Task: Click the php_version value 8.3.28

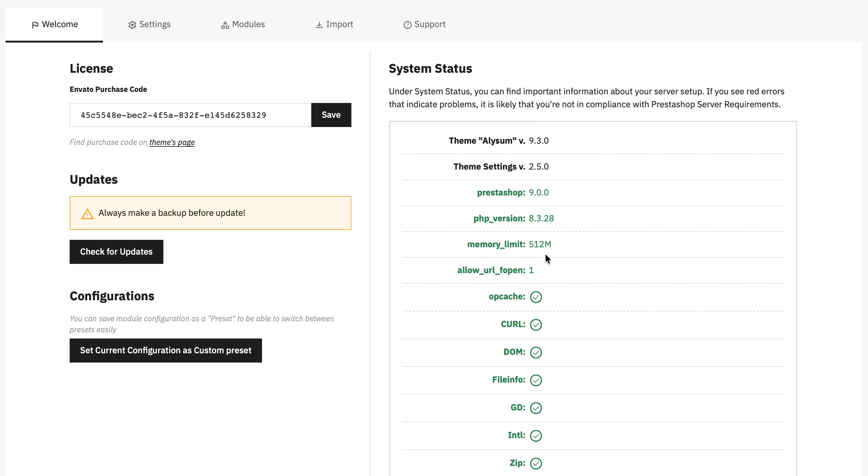Action: (541, 219)
